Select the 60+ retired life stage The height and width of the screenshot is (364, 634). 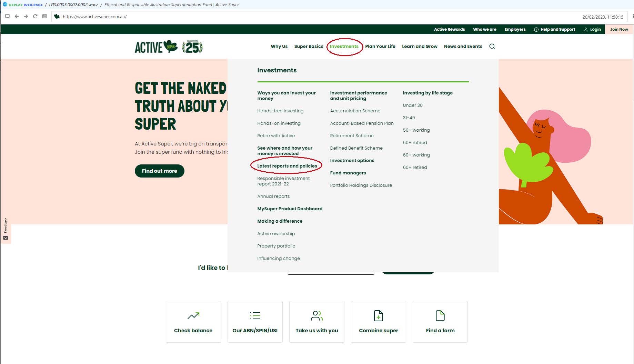coord(415,168)
